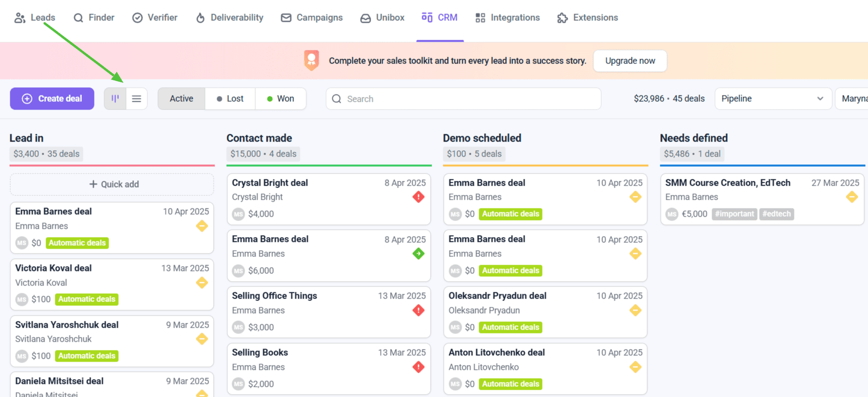Click MS avatar on Selling Books deal

[238, 384]
